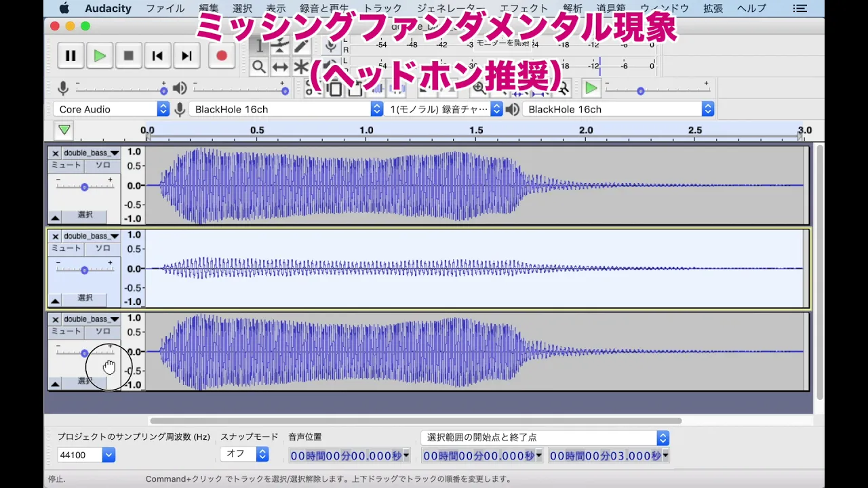Collapse the highlighted middle track

(56, 300)
